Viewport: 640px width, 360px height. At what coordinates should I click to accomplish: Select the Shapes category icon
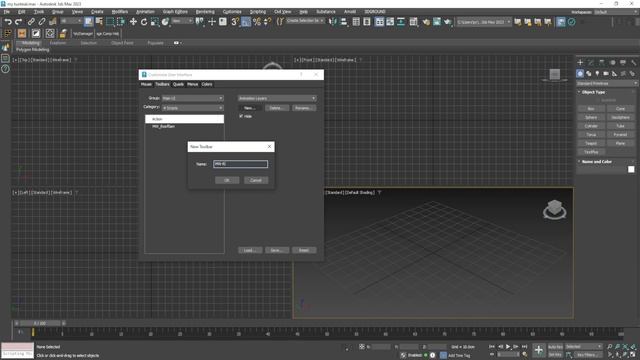click(x=589, y=73)
